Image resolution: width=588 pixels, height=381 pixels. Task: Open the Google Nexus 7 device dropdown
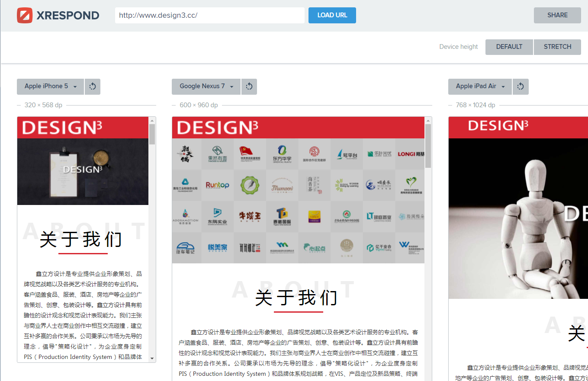(x=206, y=86)
